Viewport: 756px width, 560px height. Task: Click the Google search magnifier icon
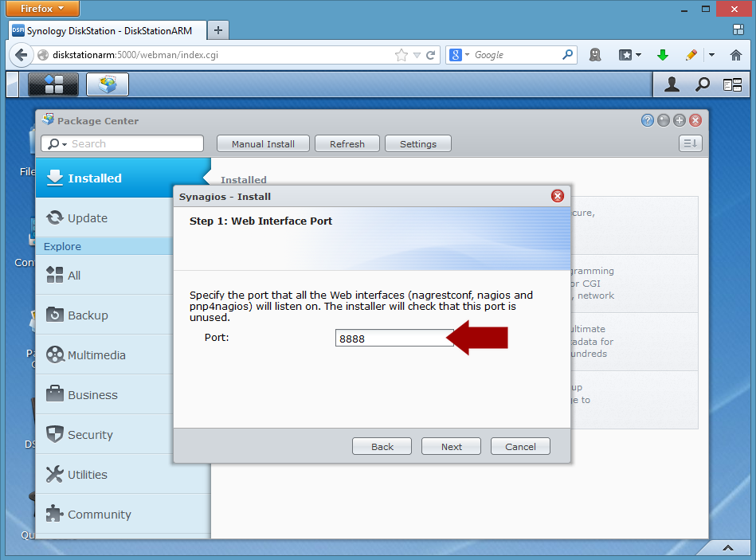coord(567,54)
